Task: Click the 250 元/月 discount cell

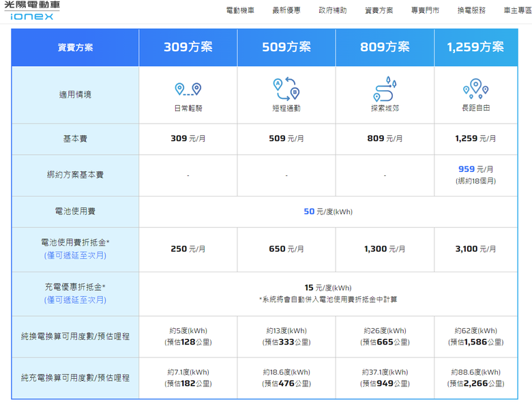Action: coord(188,249)
